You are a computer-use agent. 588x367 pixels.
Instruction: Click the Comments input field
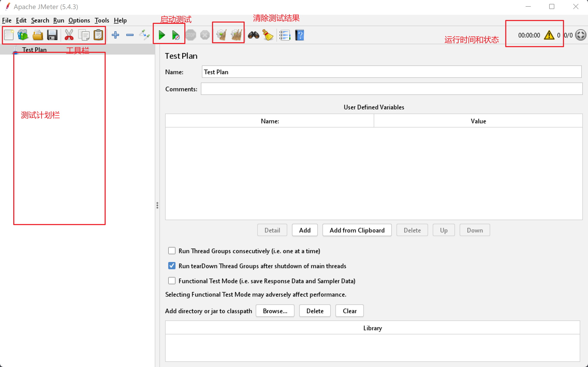pos(392,89)
